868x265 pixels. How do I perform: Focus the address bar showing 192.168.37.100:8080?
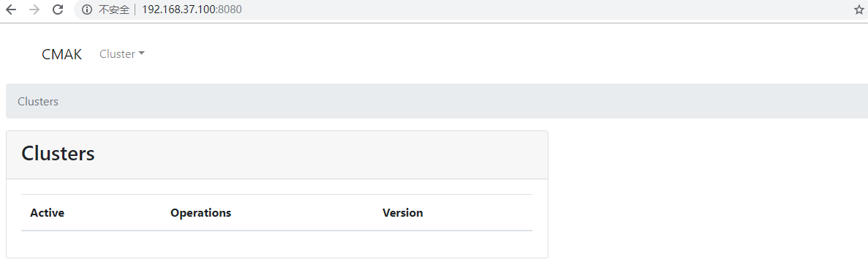point(465,10)
